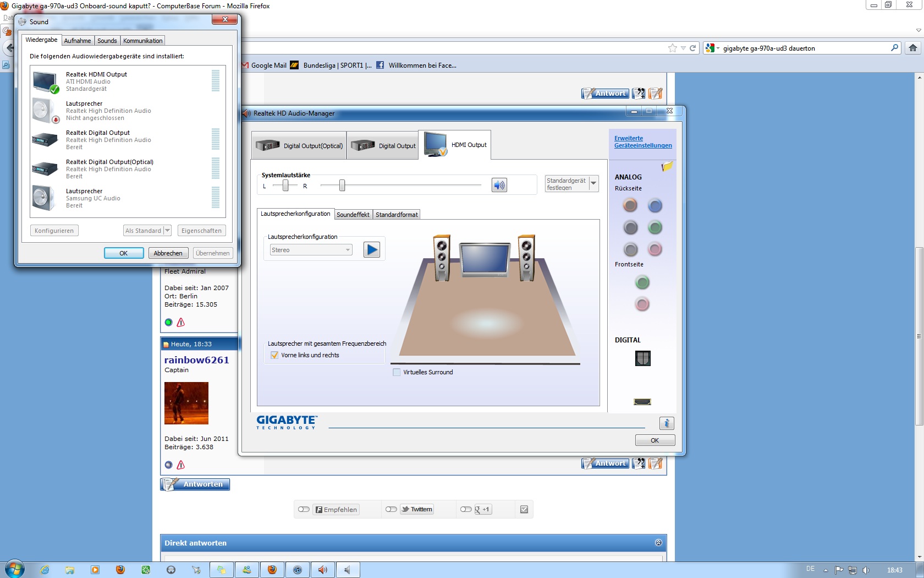
Task: Toggle the Empfehlen share switch
Action: 304,509
